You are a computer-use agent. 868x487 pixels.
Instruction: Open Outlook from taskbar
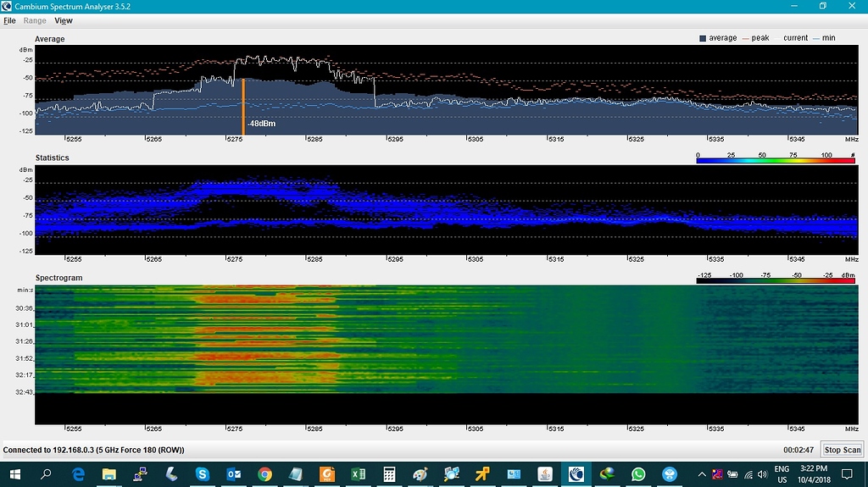pos(234,474)
